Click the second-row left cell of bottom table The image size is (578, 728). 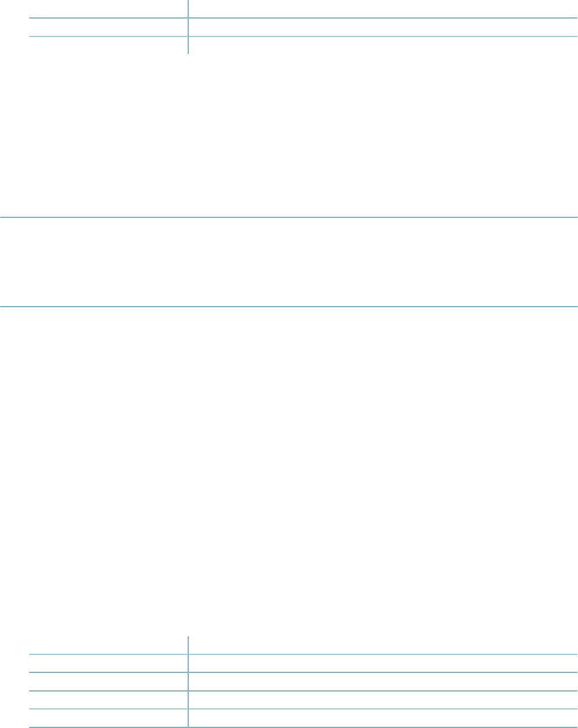click(108, 663)
